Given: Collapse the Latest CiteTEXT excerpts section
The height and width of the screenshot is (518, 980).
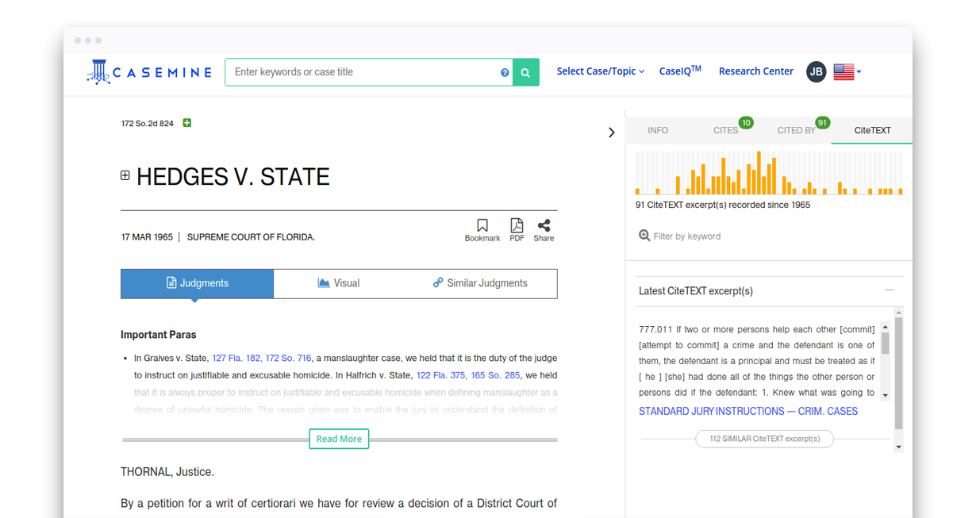Looking at the screenshot, I should (x=889, y=290).
